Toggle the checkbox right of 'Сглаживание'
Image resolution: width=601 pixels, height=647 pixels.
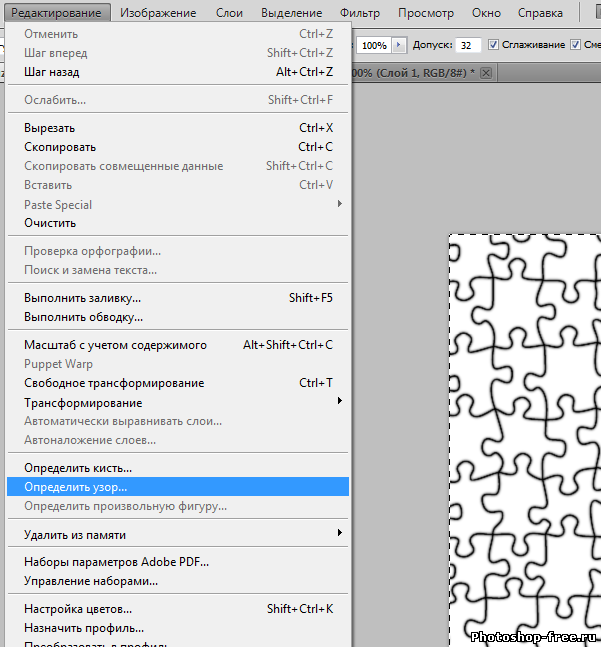click(x=575, y=46)
